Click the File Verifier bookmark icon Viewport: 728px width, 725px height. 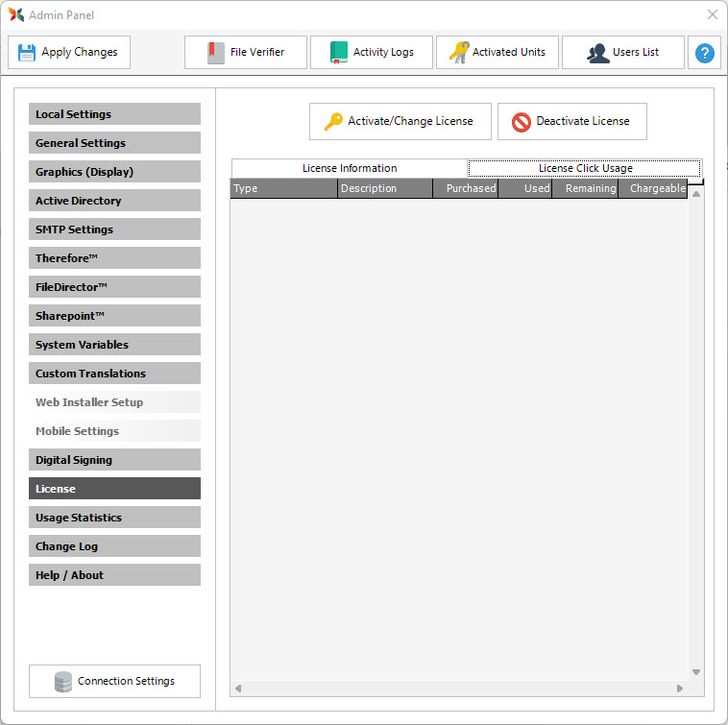[216, 53]
